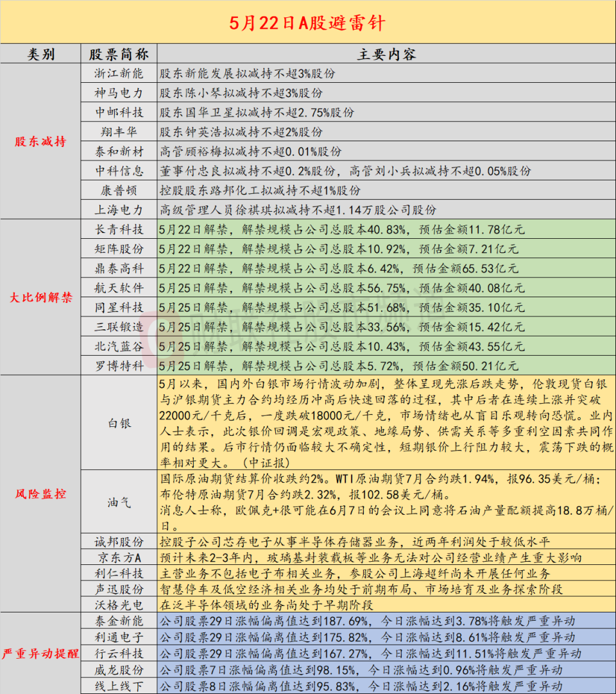
Task: Click stock name 中科信息
Action: point(119,171)
